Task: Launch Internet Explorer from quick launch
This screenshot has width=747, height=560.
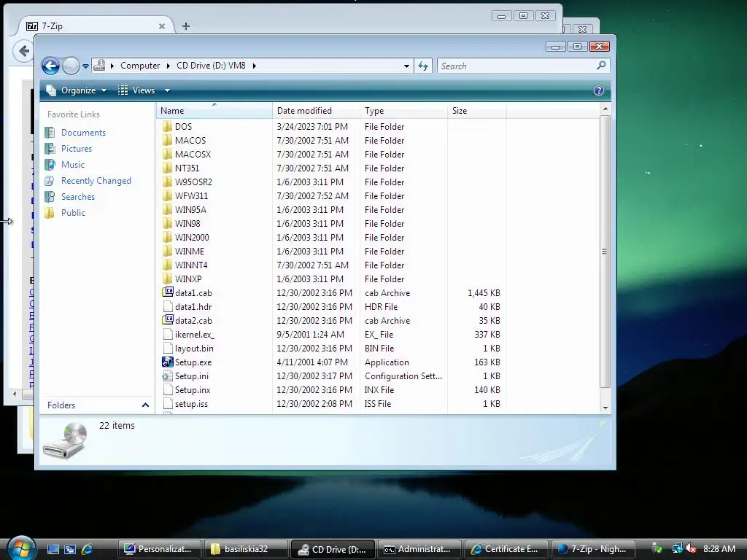Action: (88, 549)
